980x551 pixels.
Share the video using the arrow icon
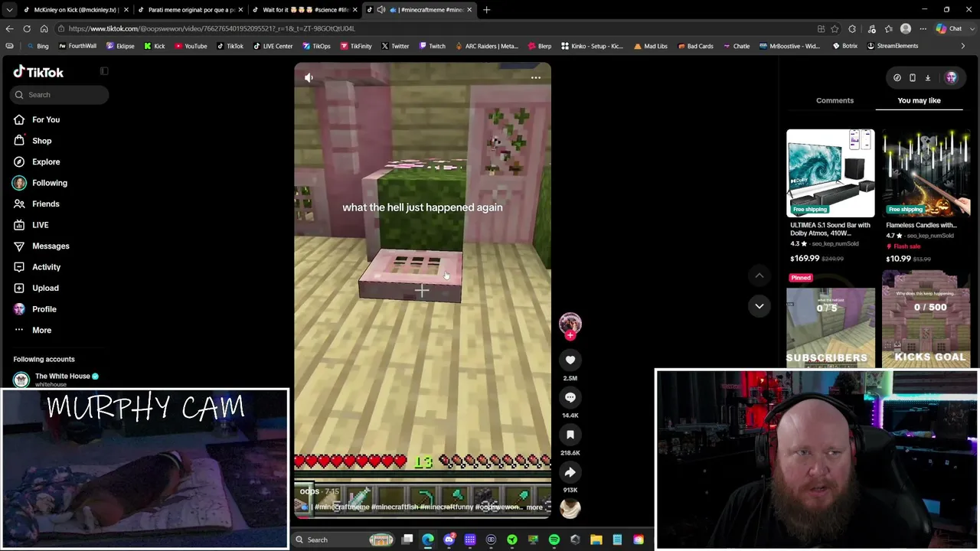coord(570,472)
